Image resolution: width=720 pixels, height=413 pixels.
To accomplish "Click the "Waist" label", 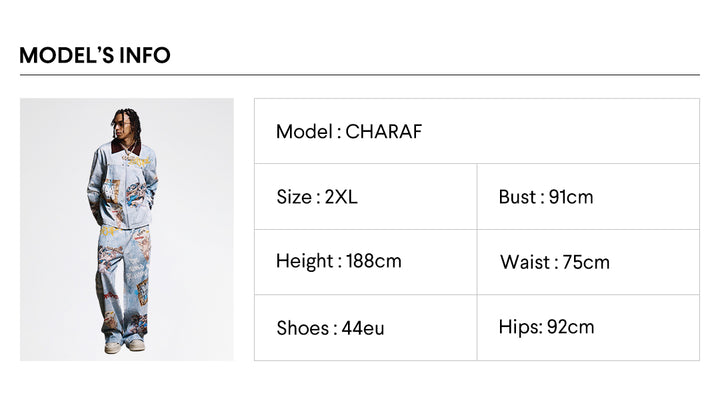I will [x=523, y=263].
